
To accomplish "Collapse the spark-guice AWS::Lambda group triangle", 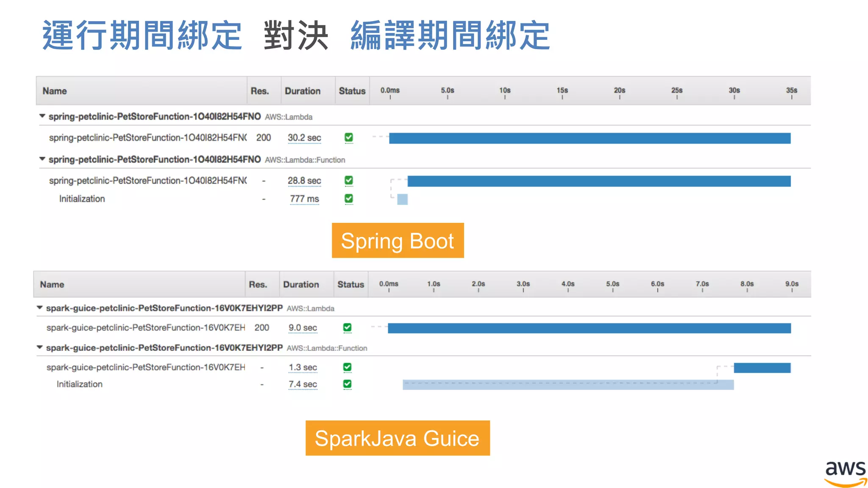I will point(39,308).
